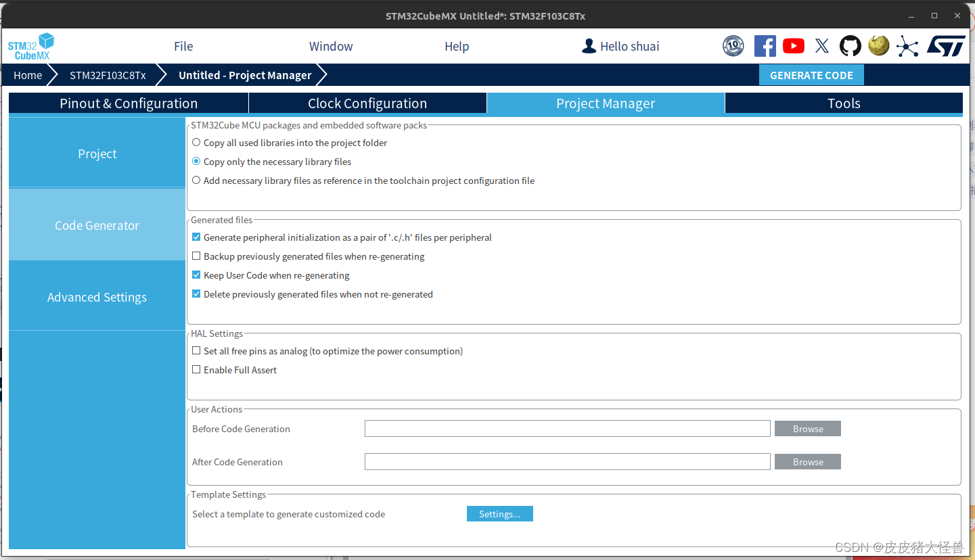Click the 'Generated files' group heading
Viewport: 975px width, 560px height.
point(222,220)
